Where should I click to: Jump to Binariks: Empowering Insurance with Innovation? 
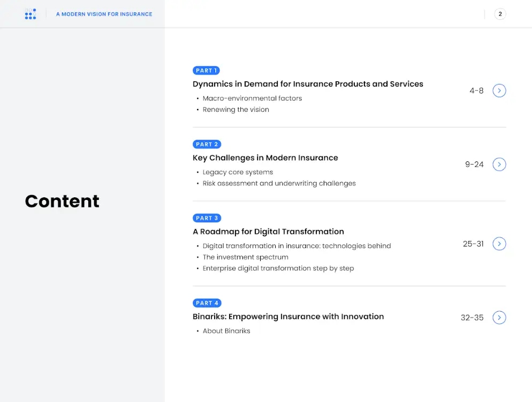click(x=288, y=316)
